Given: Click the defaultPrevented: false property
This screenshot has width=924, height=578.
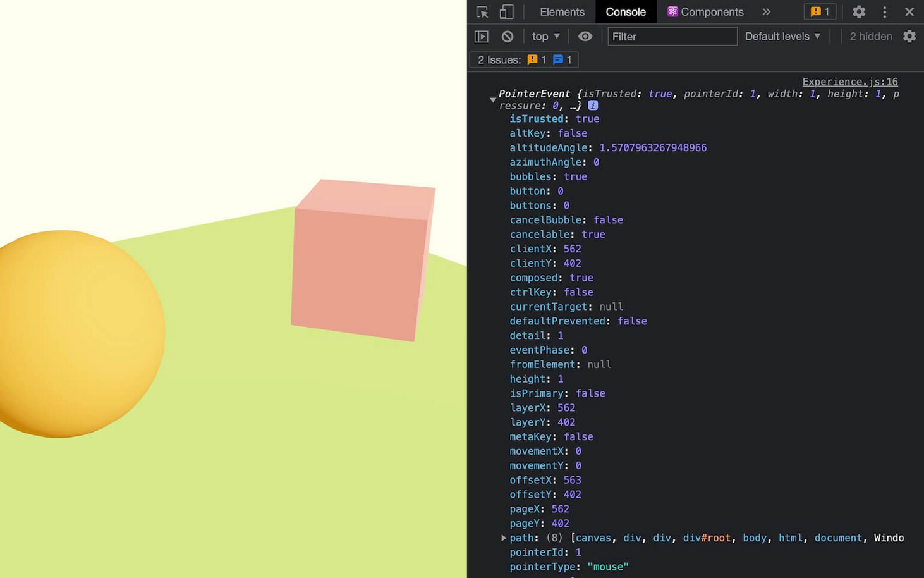Looking at the screenshot, I should [x=578, y=321].
